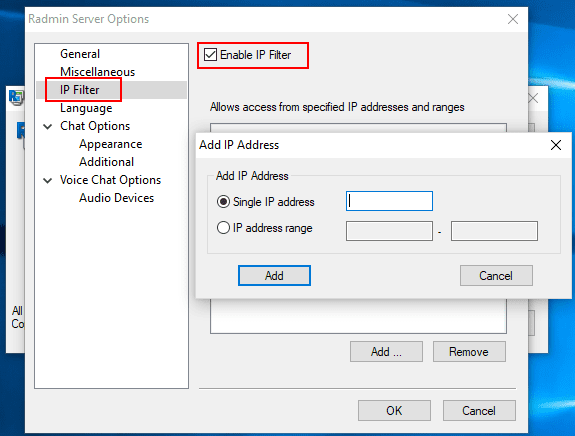
Task: Click the Radmin icon in the background window
Action: click(16, 97)
